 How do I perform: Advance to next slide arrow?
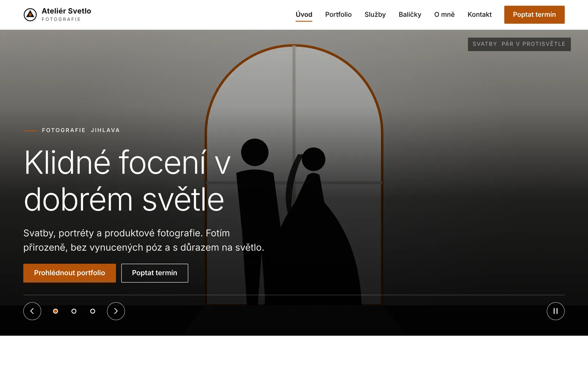(x=116, y=311)
